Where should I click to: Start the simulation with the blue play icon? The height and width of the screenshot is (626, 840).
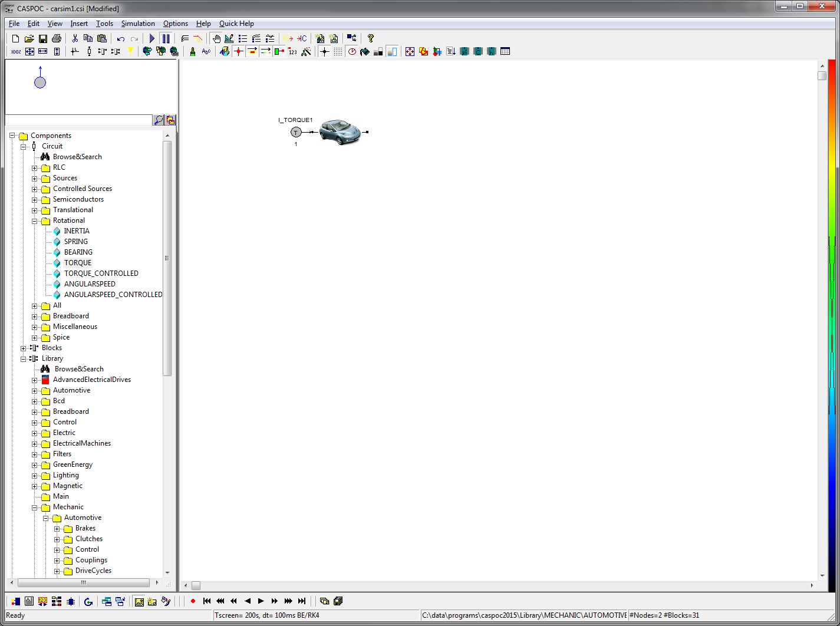152,38
